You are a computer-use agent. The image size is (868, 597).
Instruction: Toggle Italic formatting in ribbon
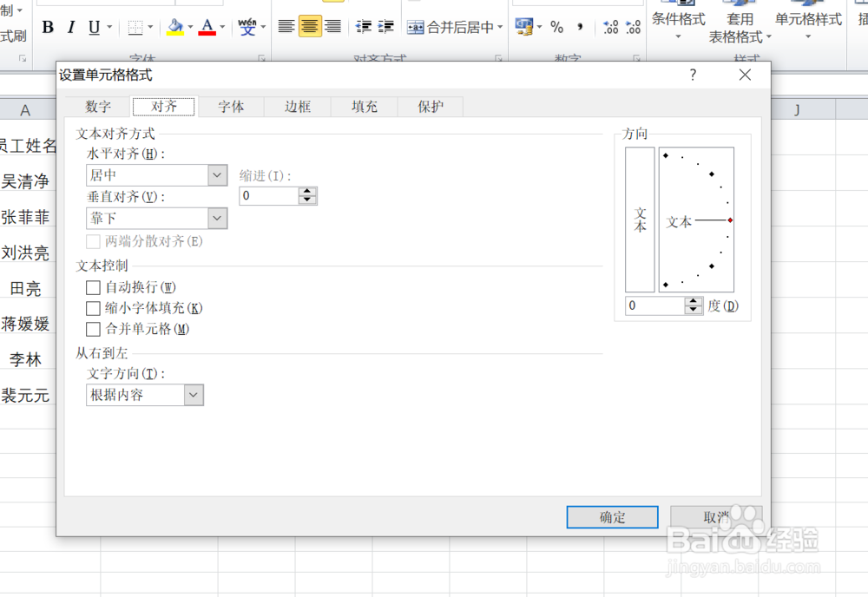click(x=71, y=27)
